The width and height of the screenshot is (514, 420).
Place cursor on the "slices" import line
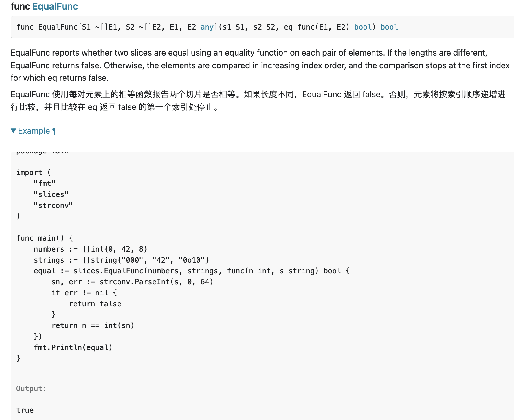[51, 194]
